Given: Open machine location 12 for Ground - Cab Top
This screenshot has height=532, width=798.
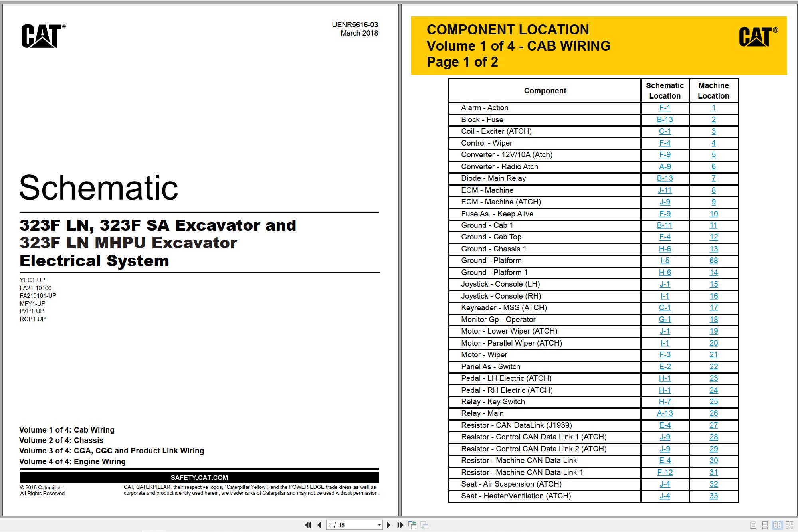Looking at the screenshot, I should pos(713,237).
